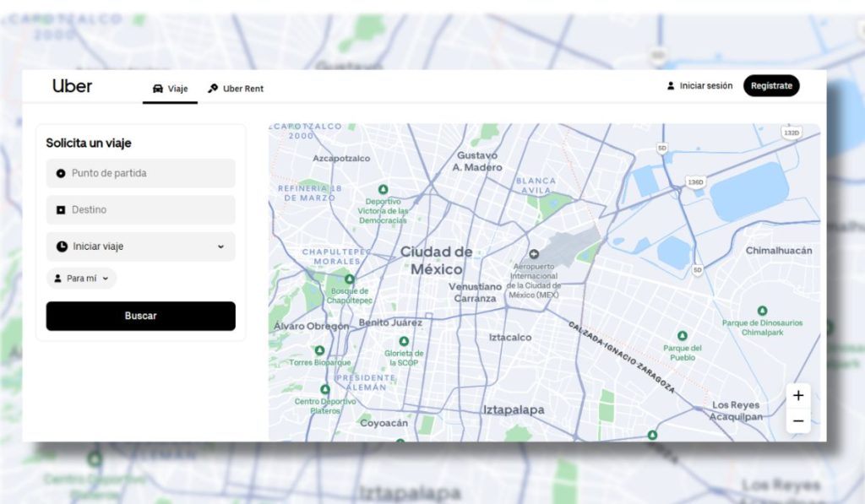Open the Viaje tab
The image size is (865, 504).
click(170, 89)
